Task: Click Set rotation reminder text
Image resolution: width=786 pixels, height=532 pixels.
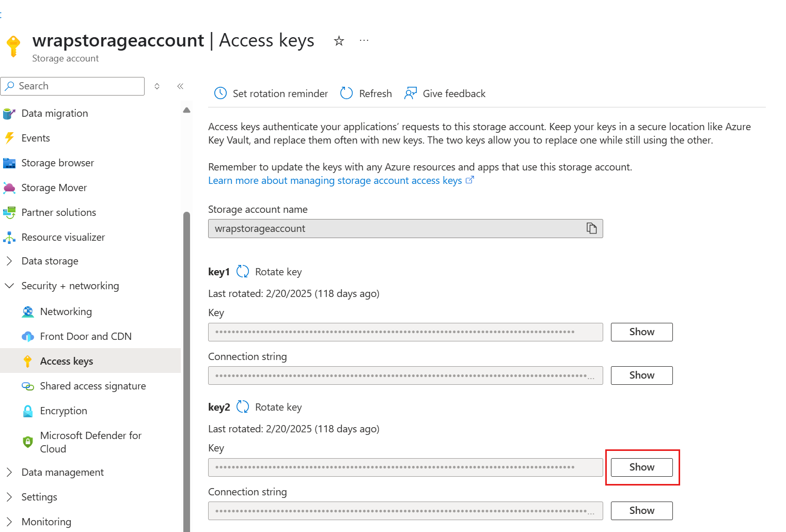Action: [x=280, y=93]
